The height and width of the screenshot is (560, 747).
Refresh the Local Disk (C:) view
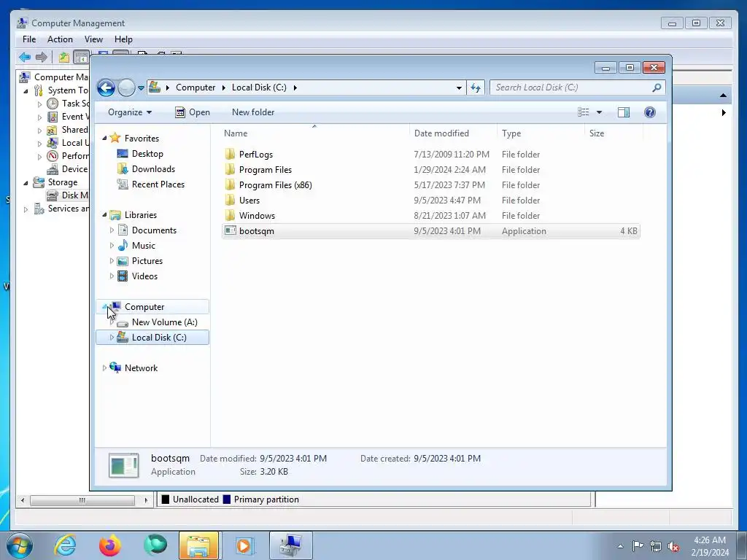[x=476, y=87]
